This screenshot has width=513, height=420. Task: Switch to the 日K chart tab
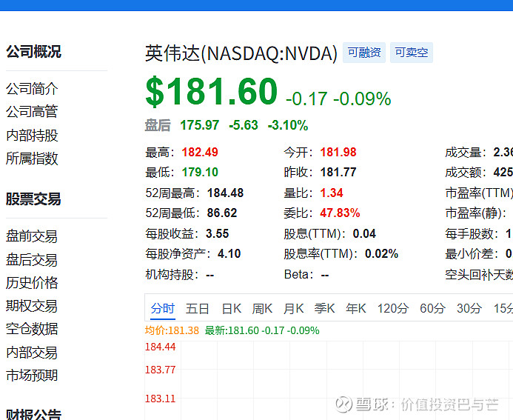tap(231, 308)
